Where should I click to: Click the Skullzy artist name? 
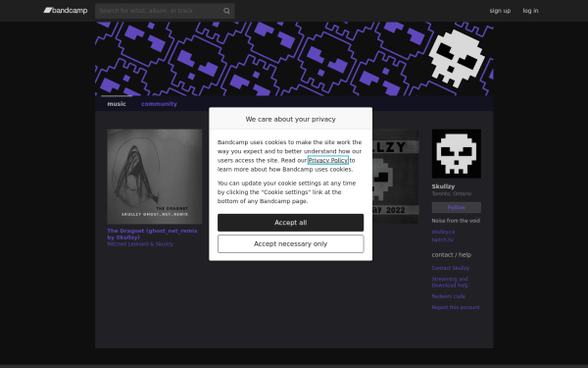pyautogui.click(x=443, y=186)
